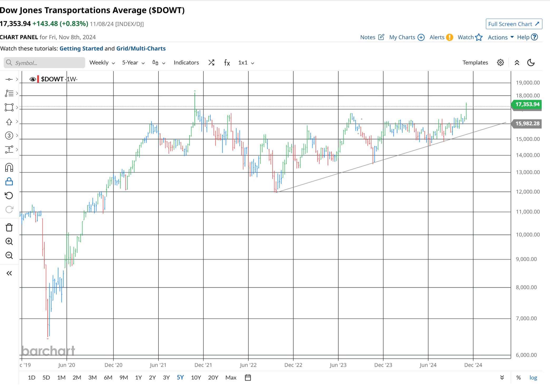
Task: Click the undo arrow icon
Action: tap(9, 195)
